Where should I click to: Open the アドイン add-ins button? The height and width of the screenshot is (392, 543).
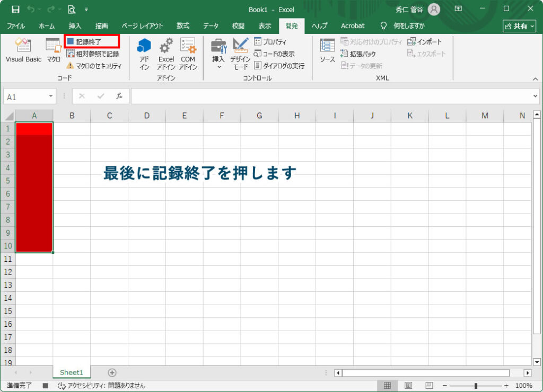pyautogui.click(x=144, y=54)
